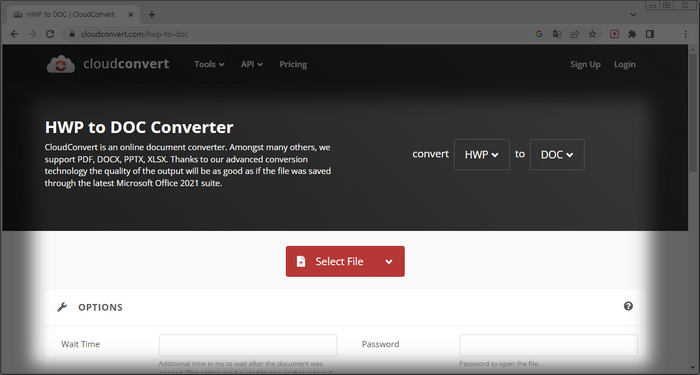700x375 pixels.
Task: Toggle the browser side panel icon
Action: (650, 34)
